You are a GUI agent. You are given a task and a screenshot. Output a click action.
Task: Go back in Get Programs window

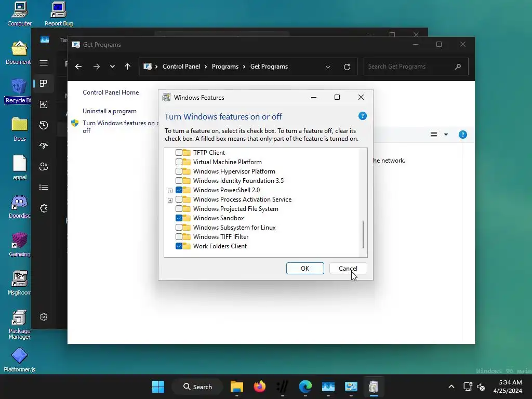[78, 66]
